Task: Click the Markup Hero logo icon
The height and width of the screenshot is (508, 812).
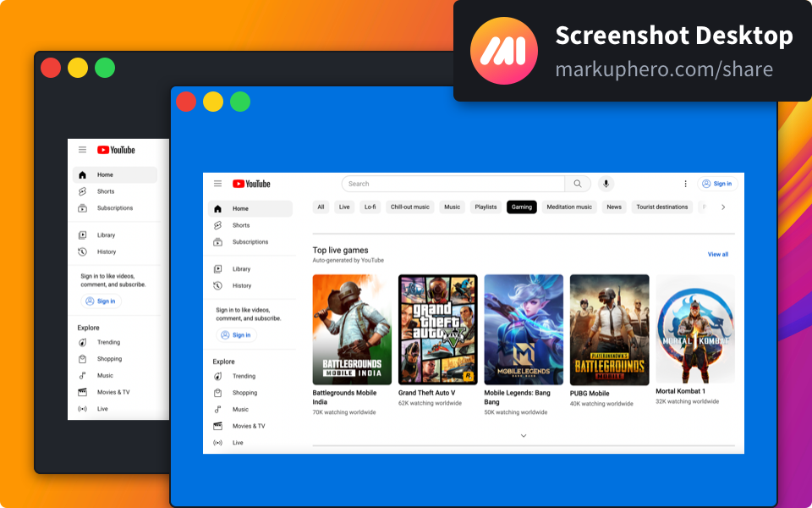Action: [504, 51]
